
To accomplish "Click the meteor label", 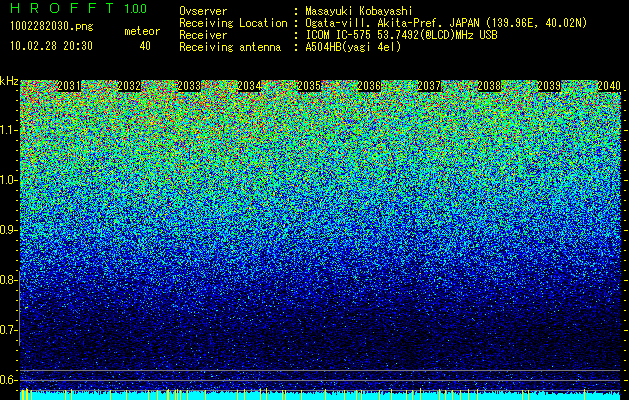I will [x=142, y=31].
